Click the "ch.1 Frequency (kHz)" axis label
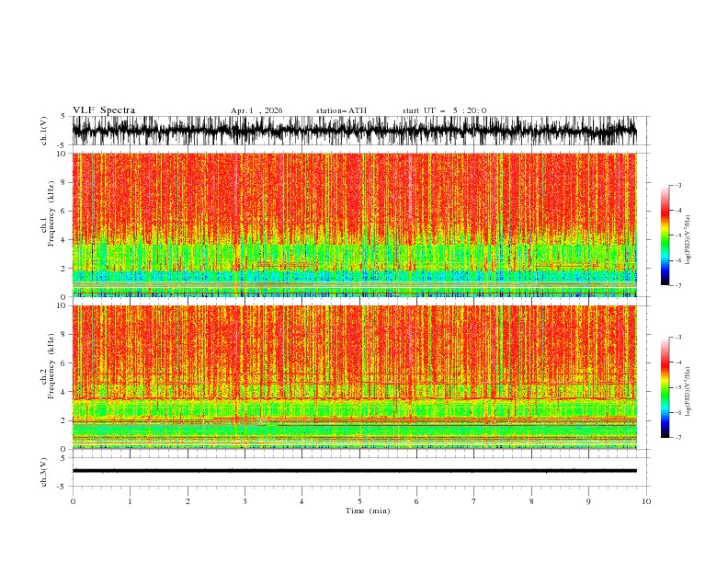 click(x=48, y=213)
